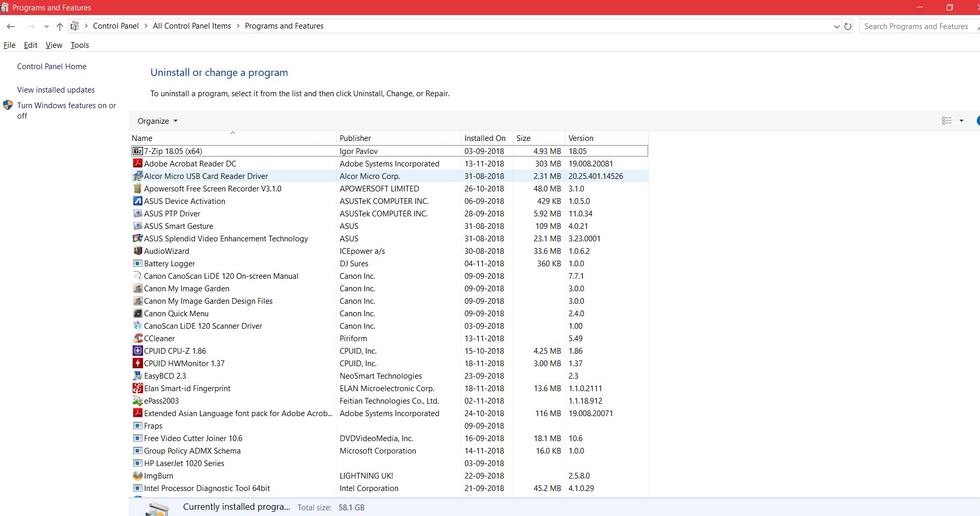Open the View menu

click(54, 45)
